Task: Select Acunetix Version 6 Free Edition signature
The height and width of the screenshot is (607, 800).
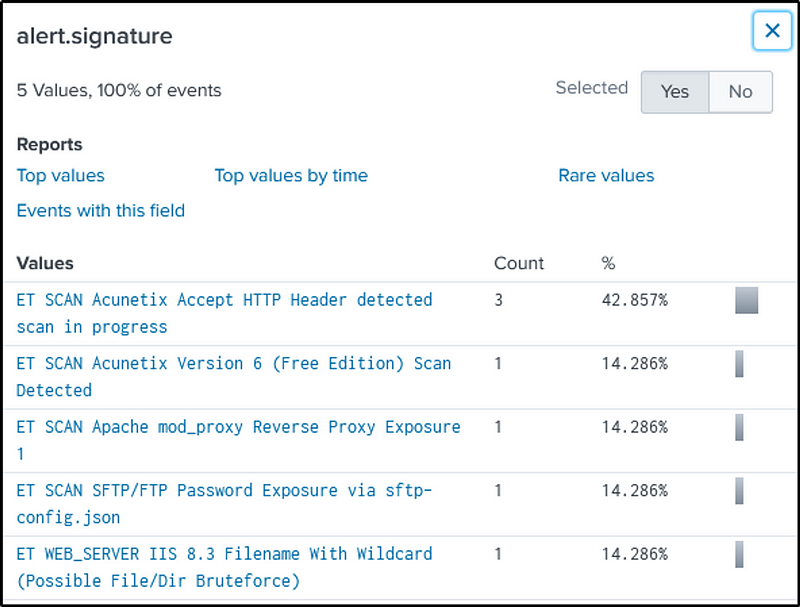Action: point(233,364)
